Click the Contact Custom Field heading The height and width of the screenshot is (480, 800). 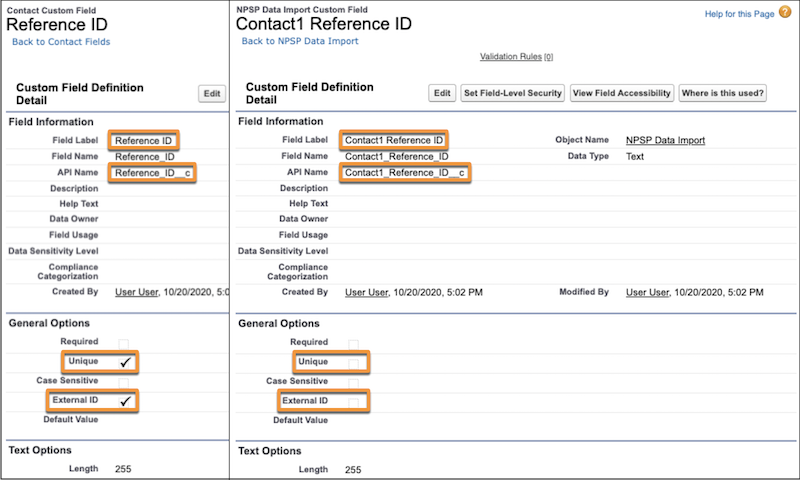pos(51,10)
